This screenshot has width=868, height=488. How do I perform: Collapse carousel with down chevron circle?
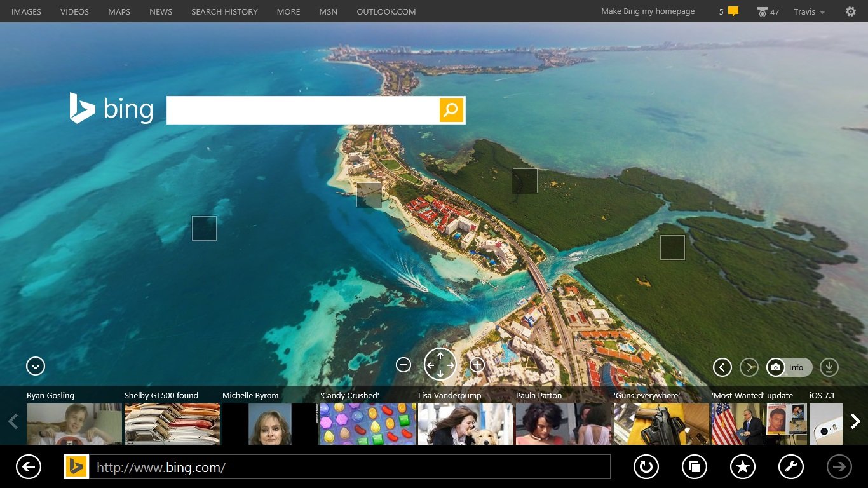point(36,366)
